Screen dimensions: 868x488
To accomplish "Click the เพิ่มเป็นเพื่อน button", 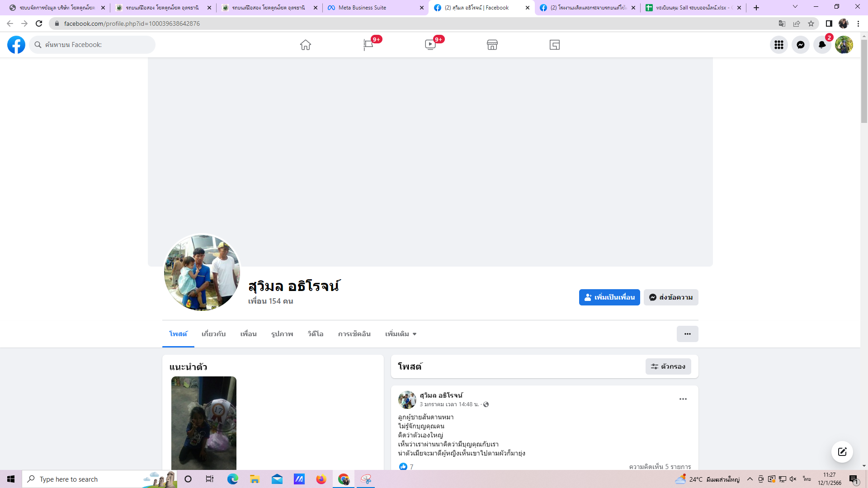I will pos(609,297).
